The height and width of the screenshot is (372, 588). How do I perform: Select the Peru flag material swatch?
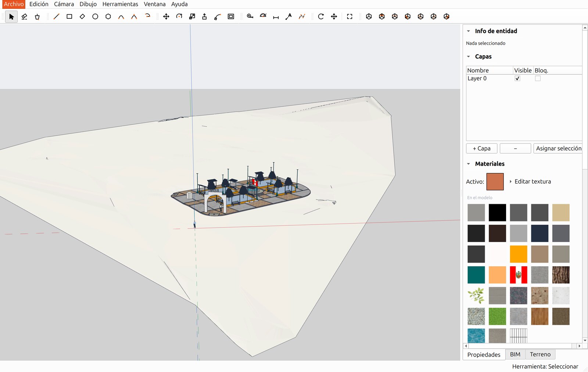[x=519, y=275]
